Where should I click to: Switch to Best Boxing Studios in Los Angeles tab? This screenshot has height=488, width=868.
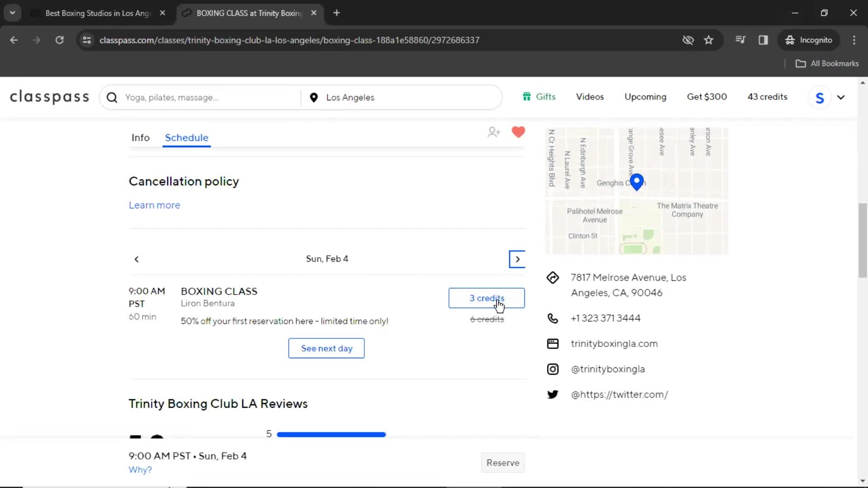[97, 13]
